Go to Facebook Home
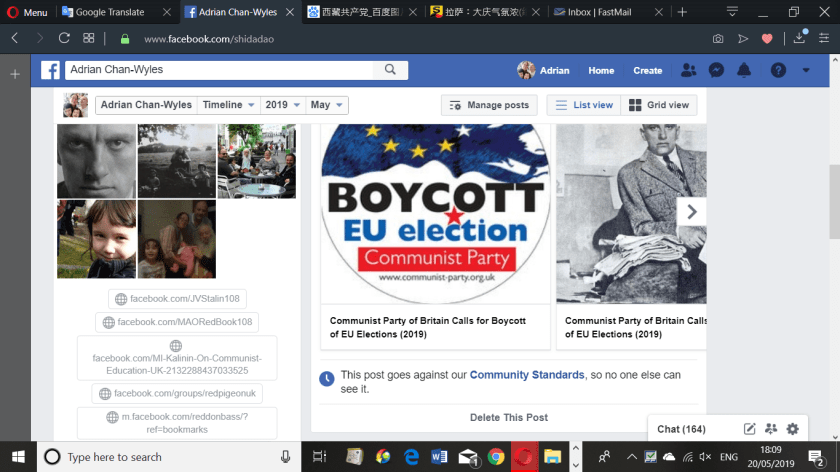Screen dimensions: 840x472 [601, 70]
